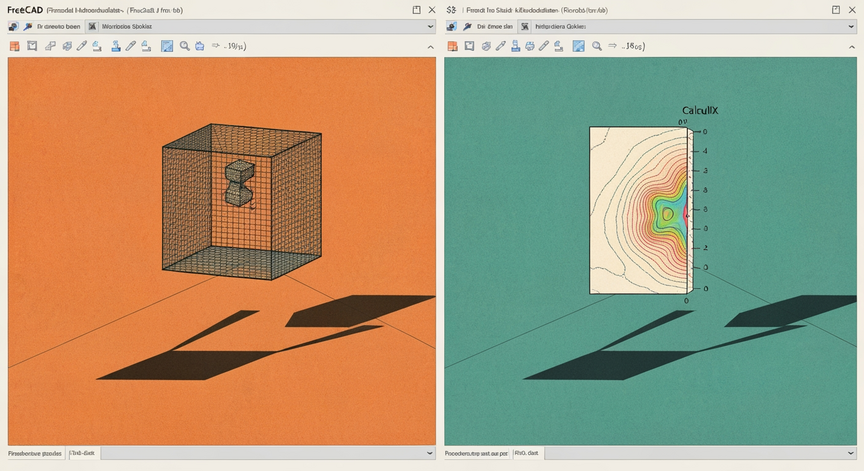
Task: Select the magnifier zoom icon in left toolbar
Action: click(185, 46)
